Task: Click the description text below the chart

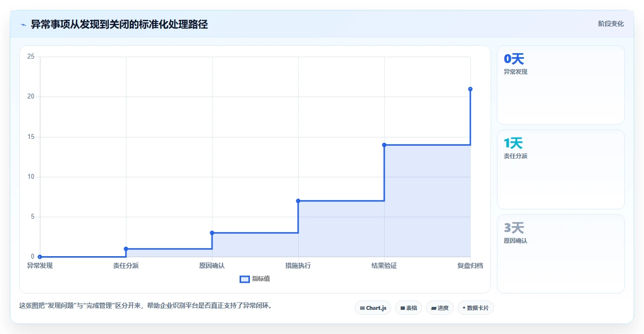Action: pos(146,305)
